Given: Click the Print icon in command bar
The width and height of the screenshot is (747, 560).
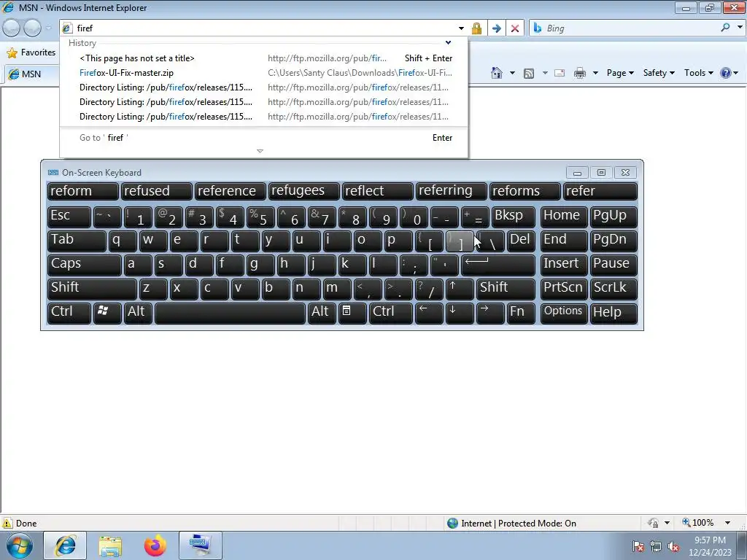Looking at the screenshot, I should (579, 73).
